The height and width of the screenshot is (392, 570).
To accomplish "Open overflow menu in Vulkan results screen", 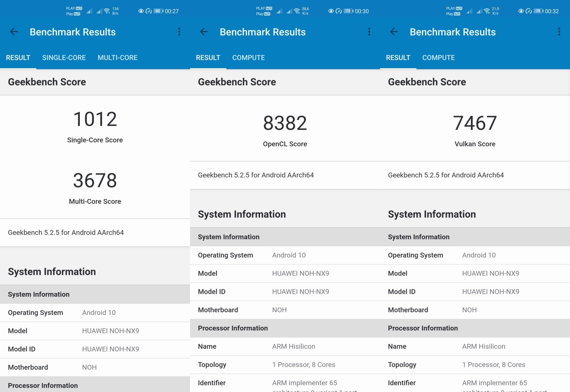I will coord(559,32).
